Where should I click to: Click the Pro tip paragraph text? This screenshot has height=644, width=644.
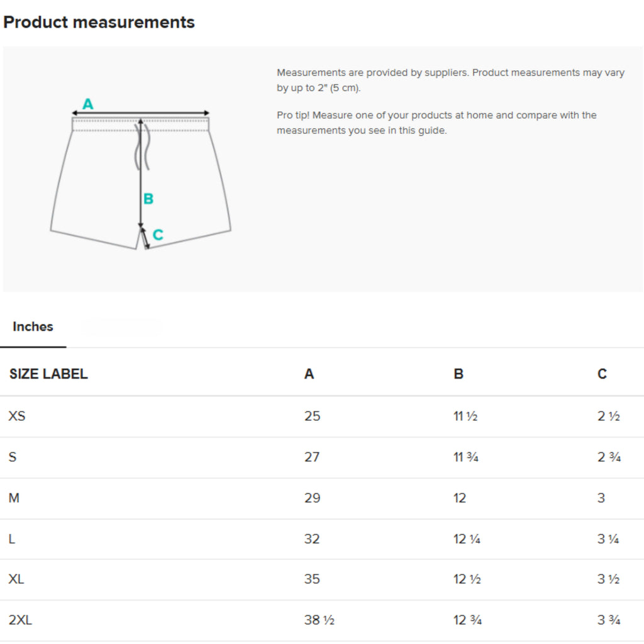(436, 123)
